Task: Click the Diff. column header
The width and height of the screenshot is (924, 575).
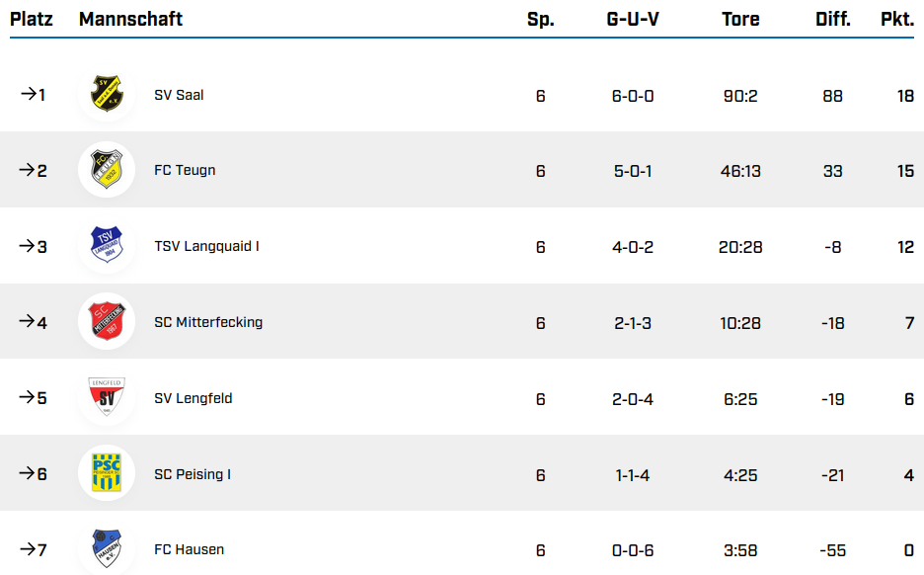Action: pos(833,19)
